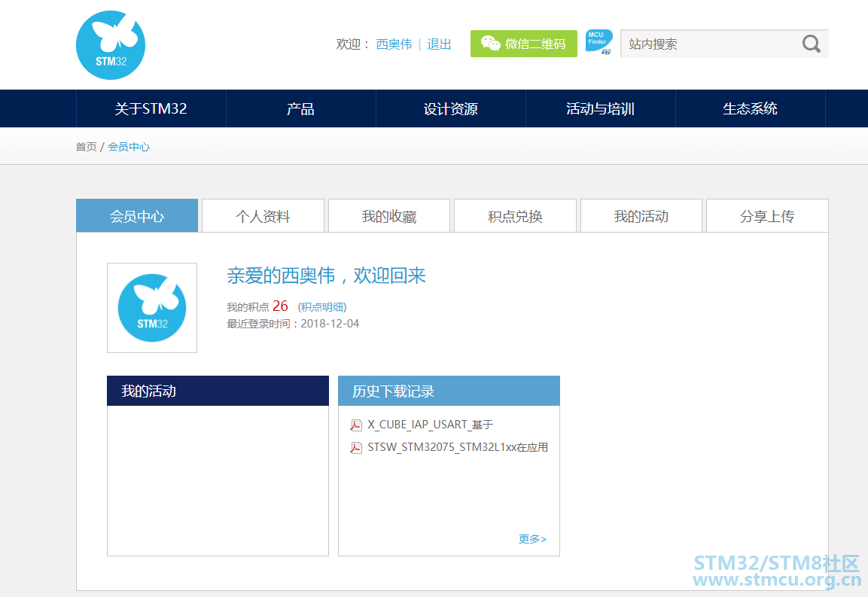Open 生态系统 navigation menu
The image size is (868, 597).
click(750, 108)
